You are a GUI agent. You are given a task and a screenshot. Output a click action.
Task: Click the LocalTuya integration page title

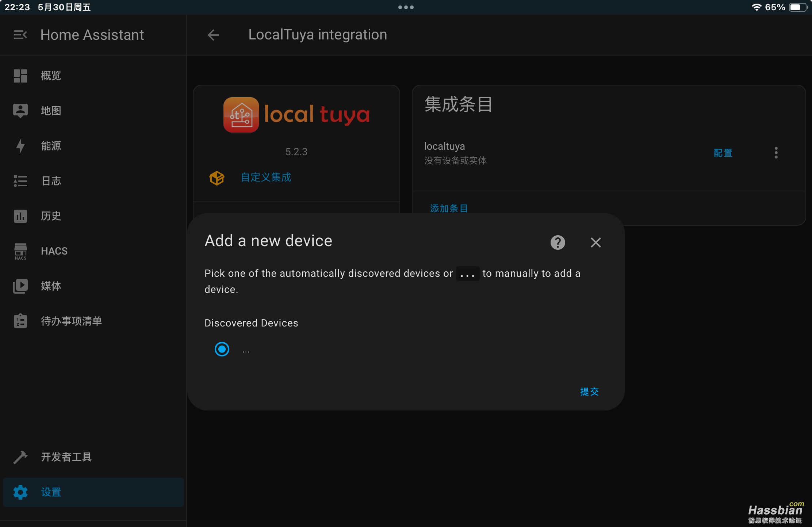click(x=318, y=35)
